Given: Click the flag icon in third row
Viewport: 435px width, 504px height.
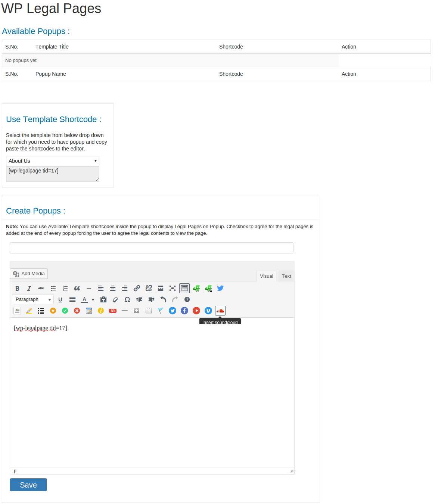Looking at the screenshot, I should tap(161, 311).
